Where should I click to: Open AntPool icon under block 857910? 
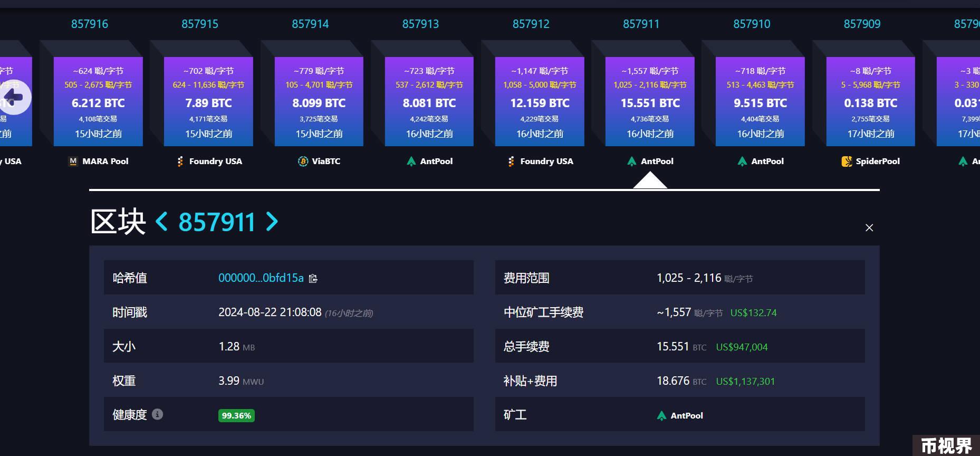coord(742,161)
